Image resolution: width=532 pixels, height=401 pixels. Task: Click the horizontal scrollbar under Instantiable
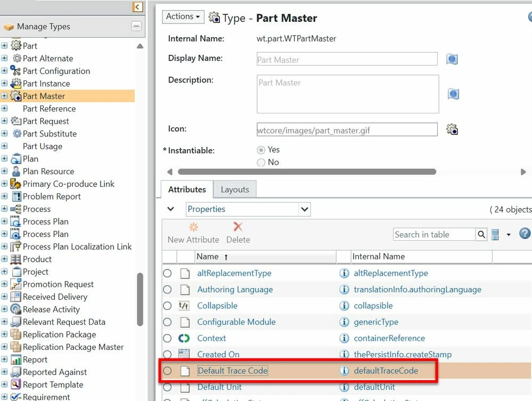(x=307, y=171)
